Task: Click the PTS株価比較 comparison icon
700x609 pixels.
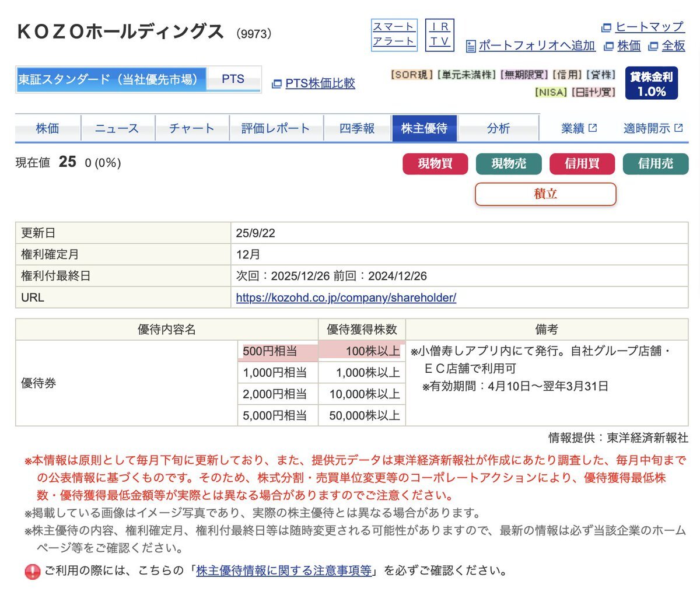Action: (277, 83)
